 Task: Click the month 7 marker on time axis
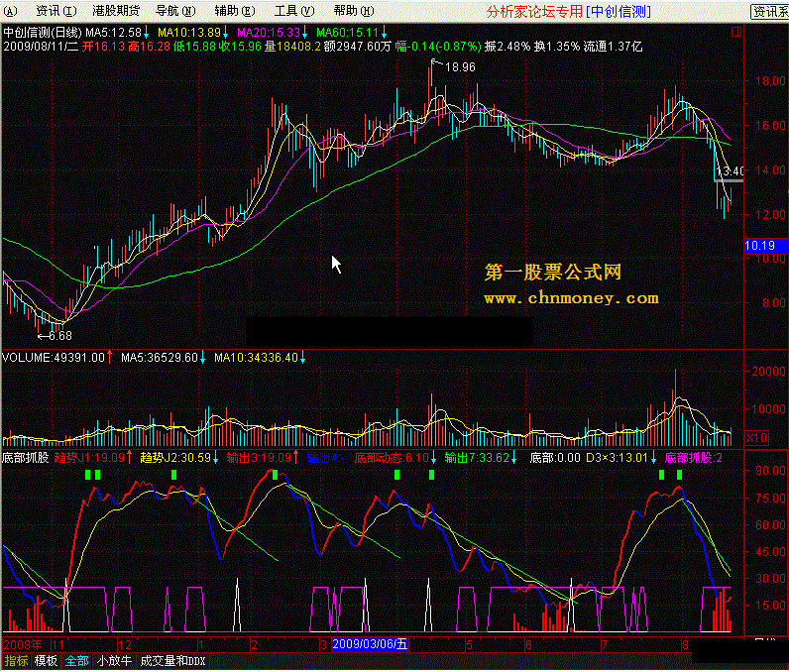coord(605,644)
